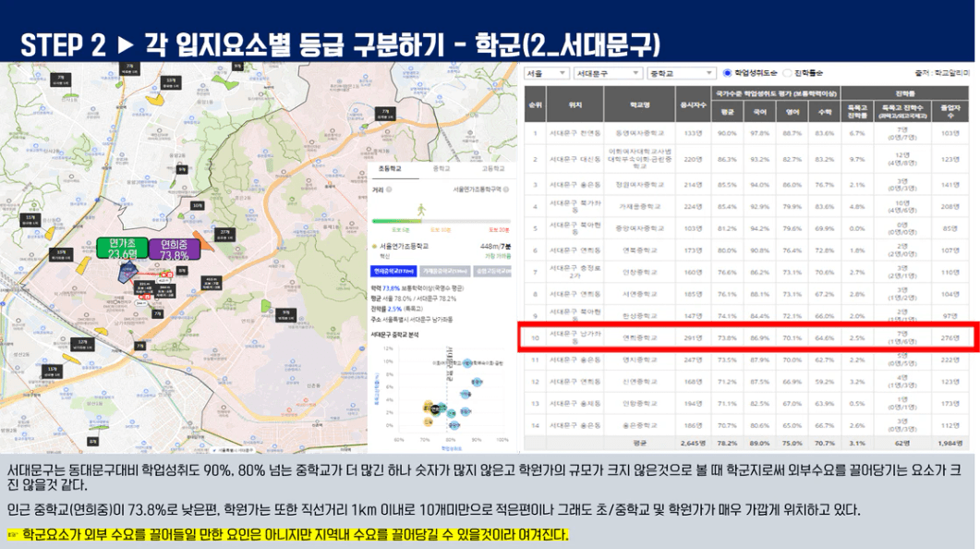This screenshot has height=549, width=980.
Task: Click the 국어 column header
Action: (x=759, y=112)
